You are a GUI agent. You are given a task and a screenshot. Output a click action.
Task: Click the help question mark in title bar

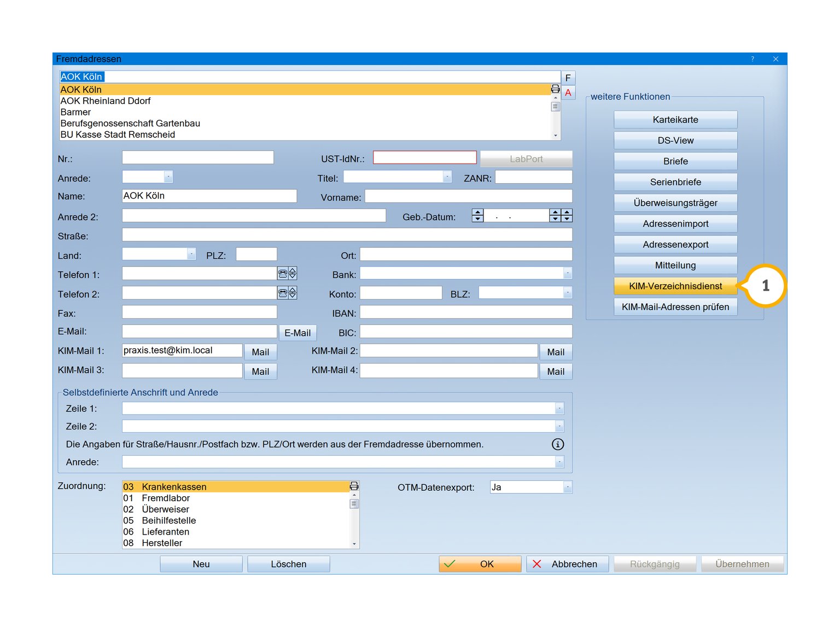click(x=752, y=59)
